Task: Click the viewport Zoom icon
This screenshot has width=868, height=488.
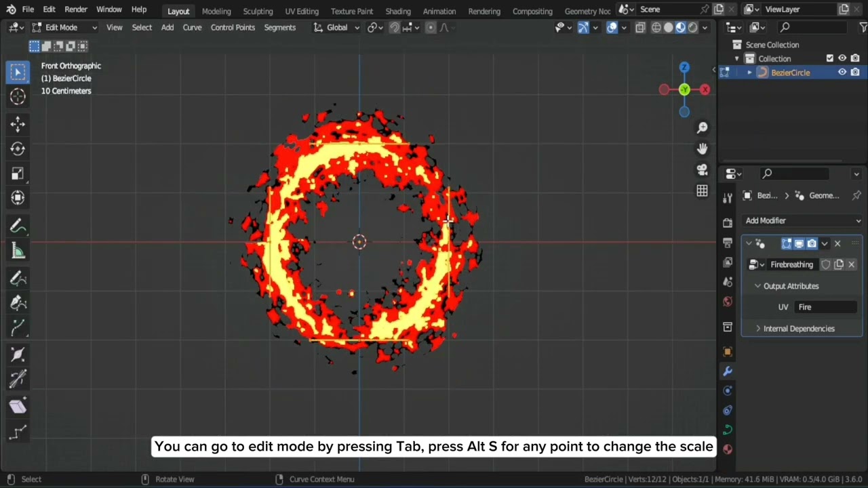Action: tap(702, 127)
